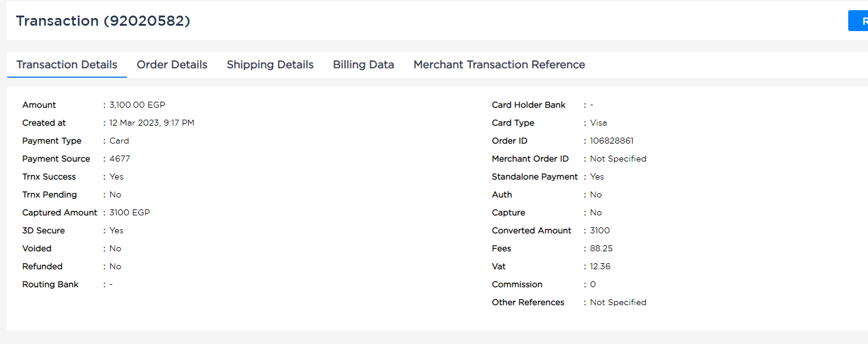
Task: Open the Merchant Transaction Reference tab
Action: point(499,65)
